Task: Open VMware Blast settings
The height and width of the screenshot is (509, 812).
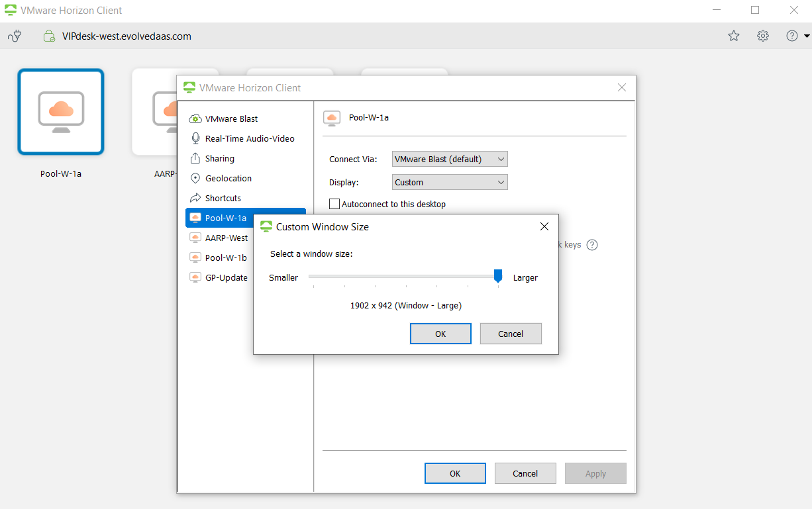Action: 231,118
